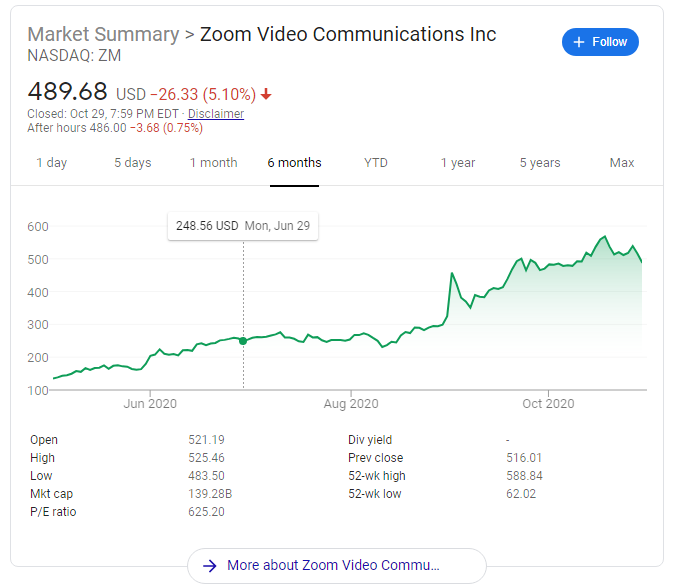
Task: Select the Max time range
Action: click(622, 163)
